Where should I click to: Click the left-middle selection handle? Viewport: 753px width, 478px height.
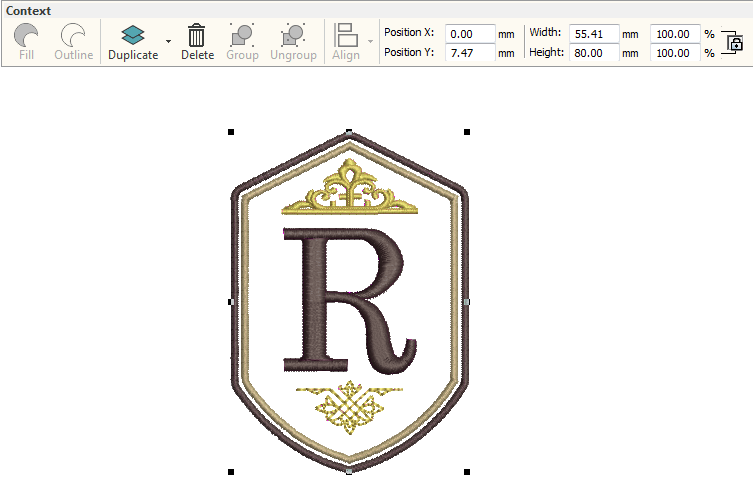tap(231, 302)
